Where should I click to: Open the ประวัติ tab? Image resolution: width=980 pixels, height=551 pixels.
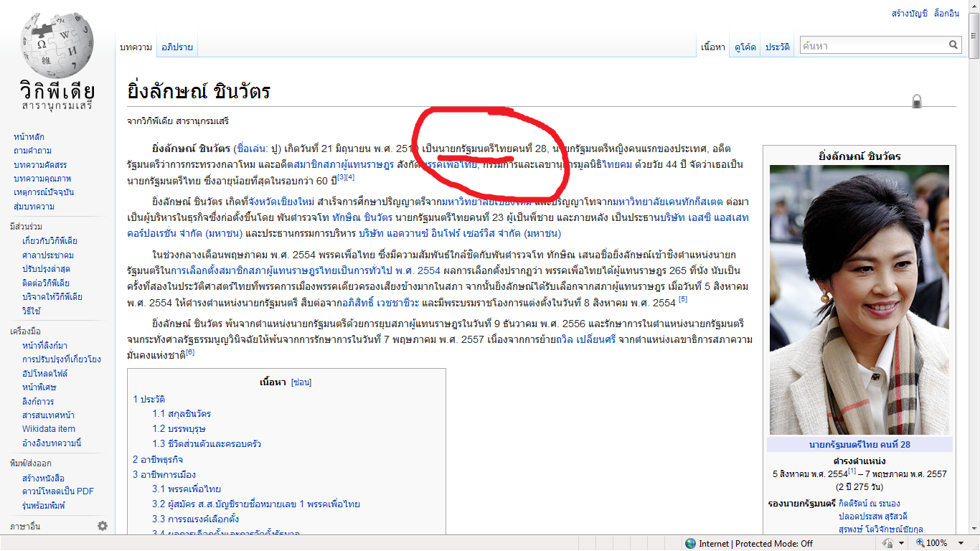click(778, 47)
